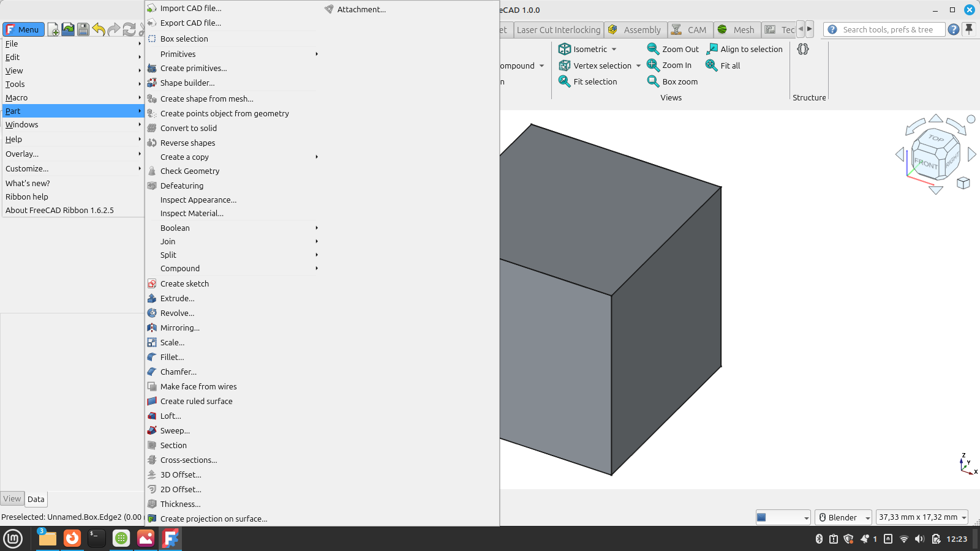Click the Undo arrow in quick toolbar

click(x=99, y=29)
